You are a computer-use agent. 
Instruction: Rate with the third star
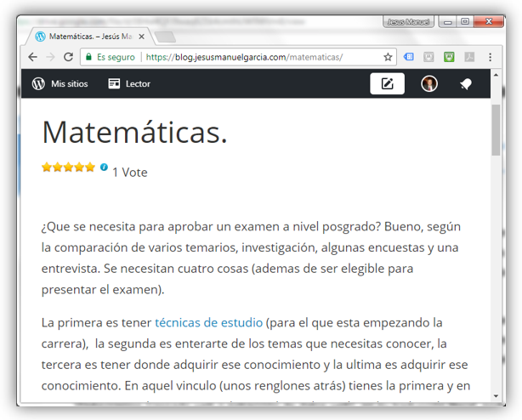coord(68,167)
